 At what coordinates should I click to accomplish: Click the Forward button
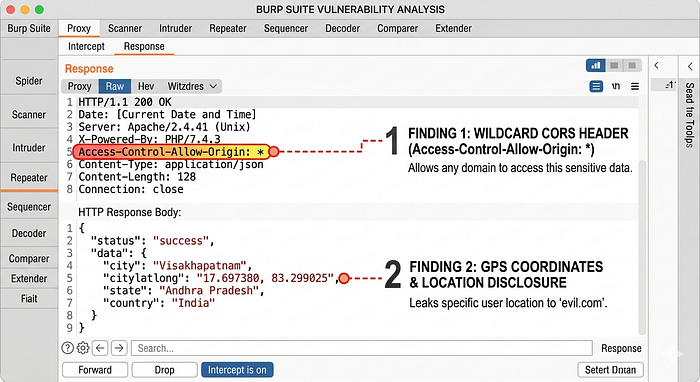pos(95,370)
